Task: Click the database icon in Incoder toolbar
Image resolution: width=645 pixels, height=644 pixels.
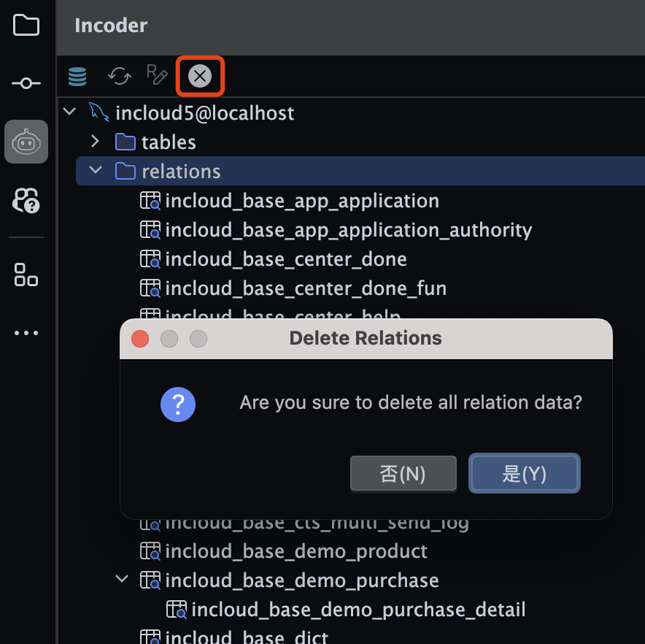Action: coord(77,76)
